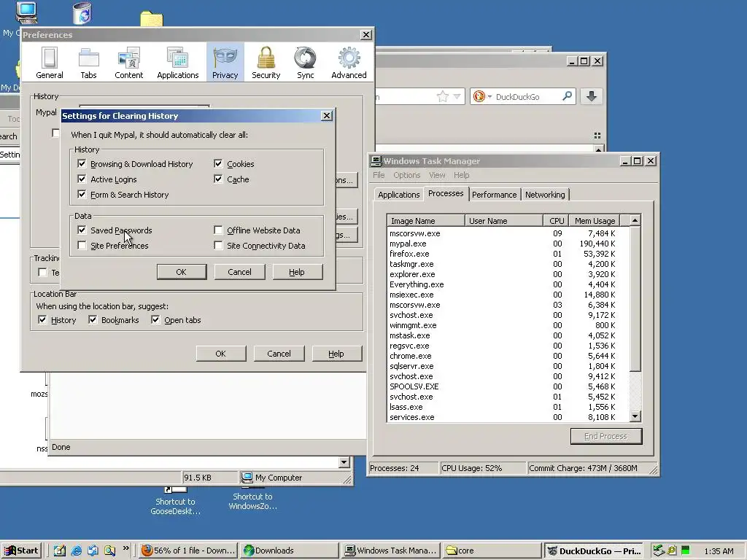Sort processes by Image Name column
The width and height of the screenshot is (747, 560).
tap(425, 220)
